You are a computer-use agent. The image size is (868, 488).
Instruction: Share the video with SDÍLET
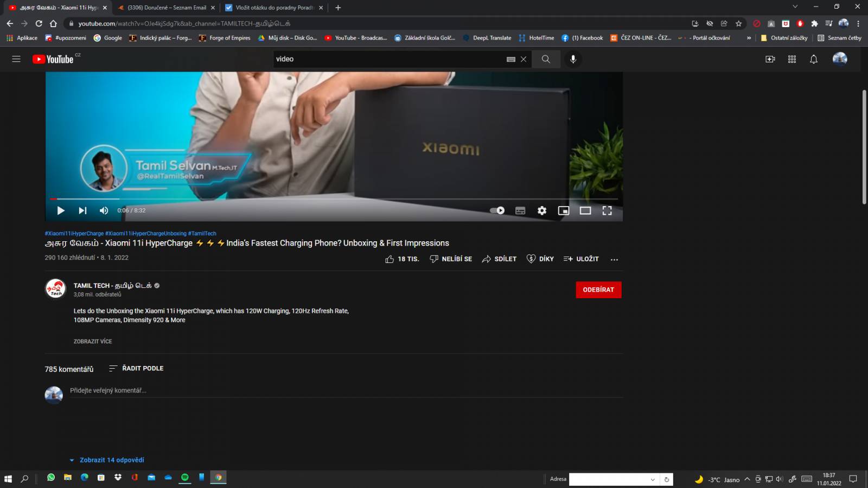pyautogui.click(x=499, y=259)
